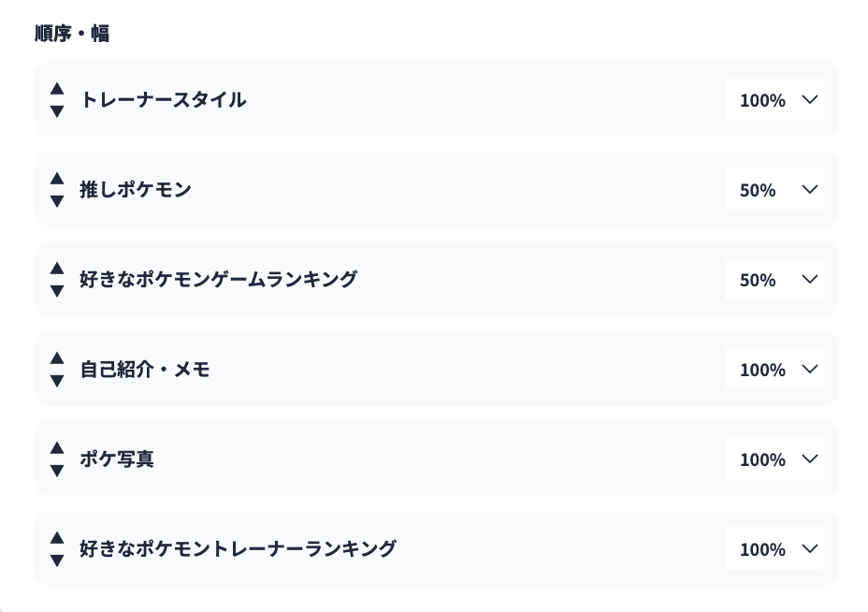Move トレーナースタイル down one position
This screenshot has width=868, height=612.
(x=57, y=111)
